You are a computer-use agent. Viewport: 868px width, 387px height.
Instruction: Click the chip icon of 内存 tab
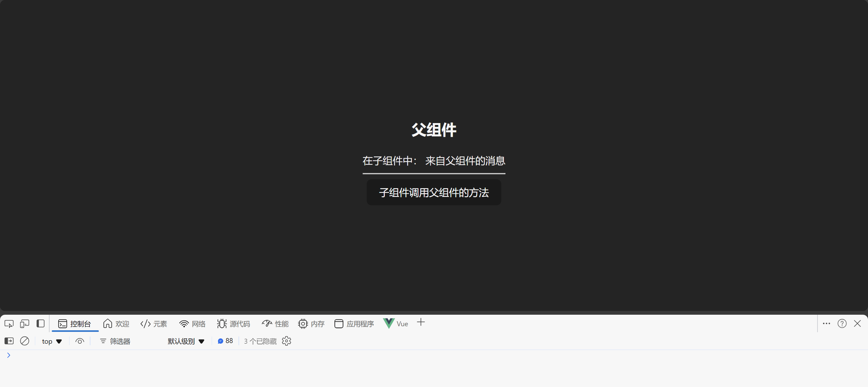click(x=303, y=324)
